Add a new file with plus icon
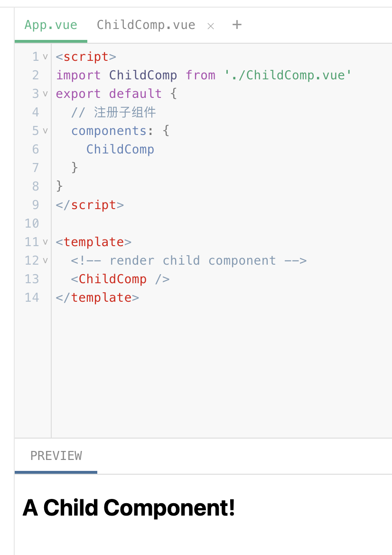This screenshot has height=555, width=392. pos(237,25)
